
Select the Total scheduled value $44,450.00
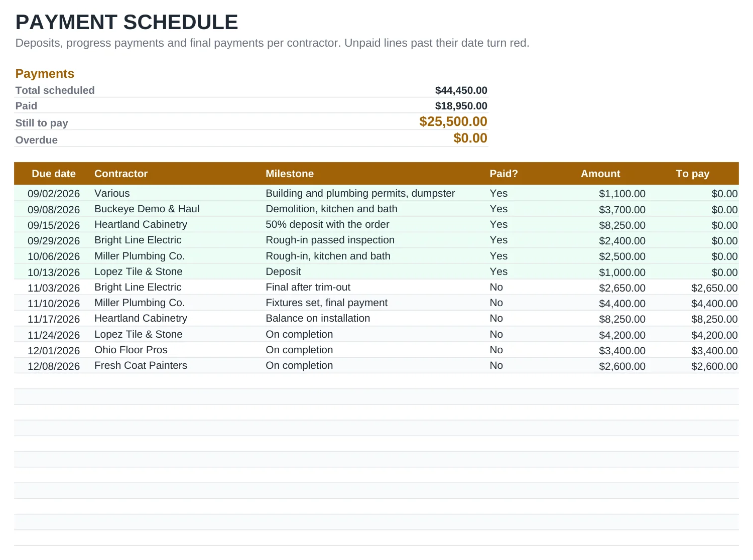pyautogui.click(x=461, y=90)
